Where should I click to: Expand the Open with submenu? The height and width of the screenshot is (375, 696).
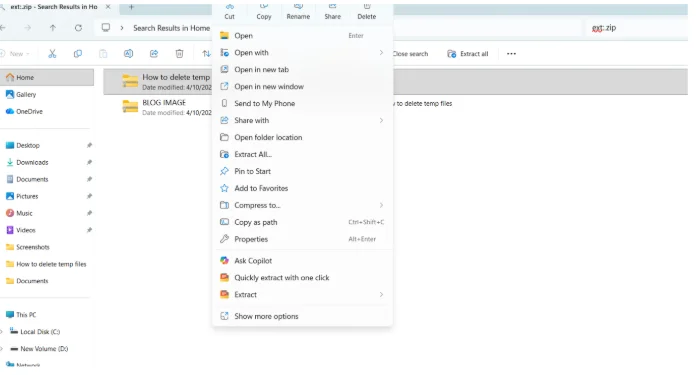[x=302, y=52]
